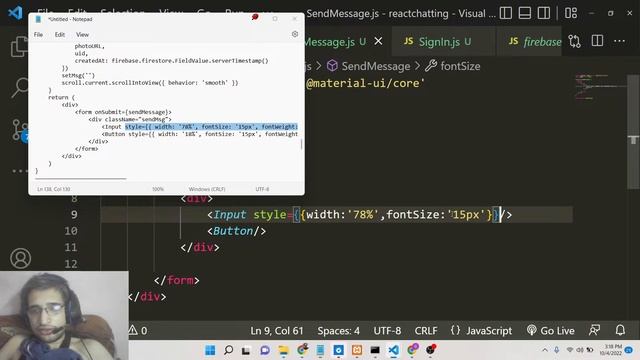The width and height of the screenshot is (640, 360).
Task: Open Customize Layout in the title bar
Action: (x=571, y=13)
